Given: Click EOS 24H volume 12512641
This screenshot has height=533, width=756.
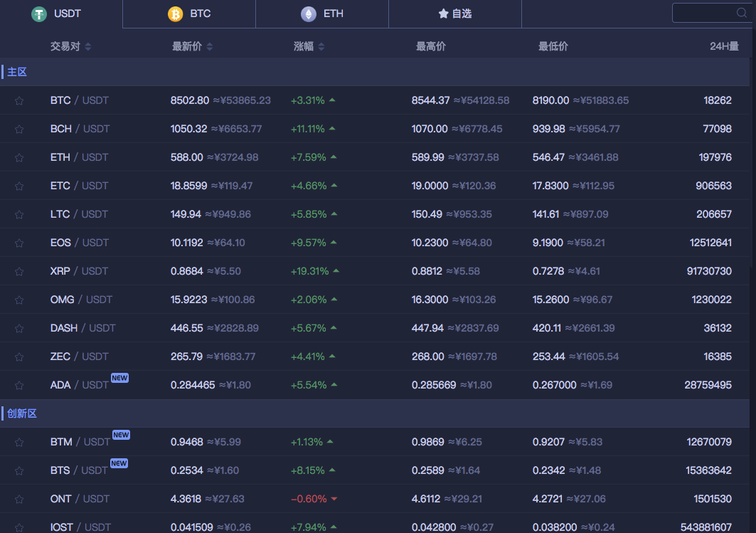Looking at the screenshot, I should (x=710, y=243).
